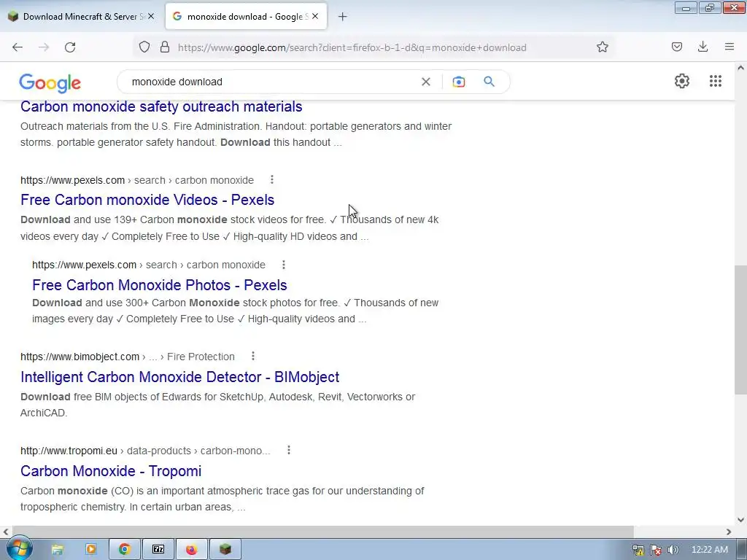Open 7-Zip from the taskbar
747x560 pixels.
click(x=158, y=549)
